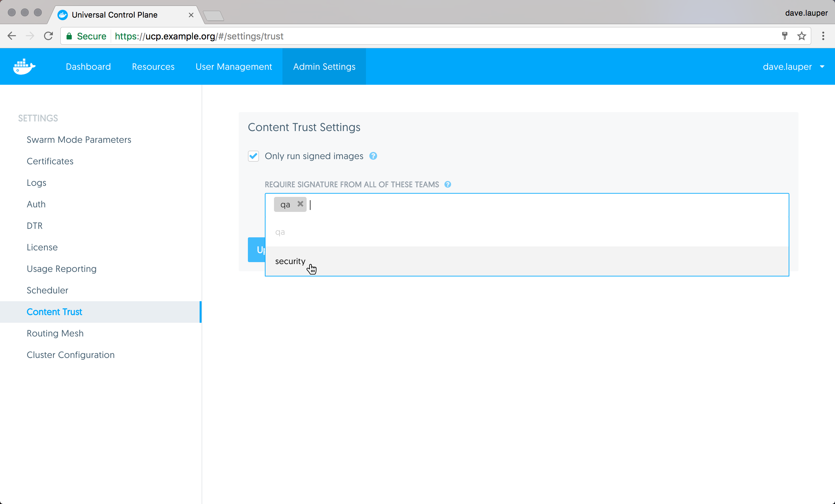Open Routing Mesh settings
The width and height of the screenshot is (835, 504).
(x=55, y=333)
